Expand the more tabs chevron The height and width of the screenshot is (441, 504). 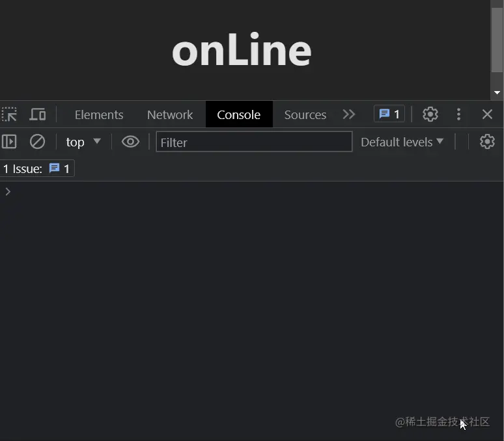tap(349, 114)
